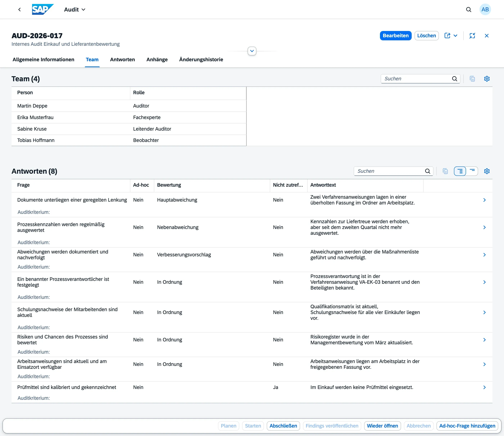
Task: Close the AUD-2026-017 object page
Action: click(487, 35)
